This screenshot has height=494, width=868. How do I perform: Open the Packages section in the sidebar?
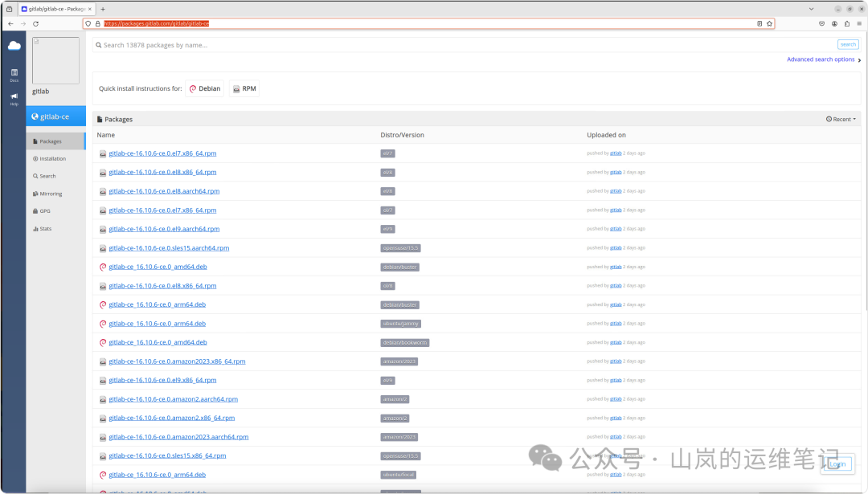[x=51, y=141]
